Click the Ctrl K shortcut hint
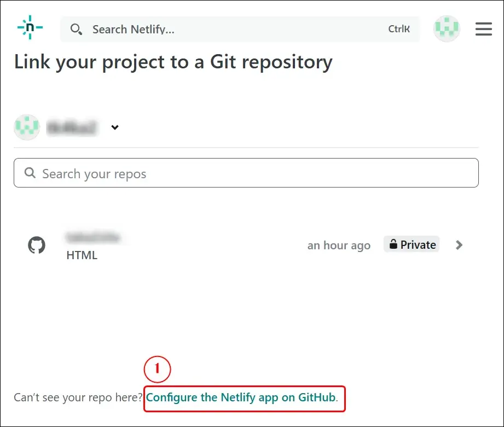504x427 pixels. point(399,30)
